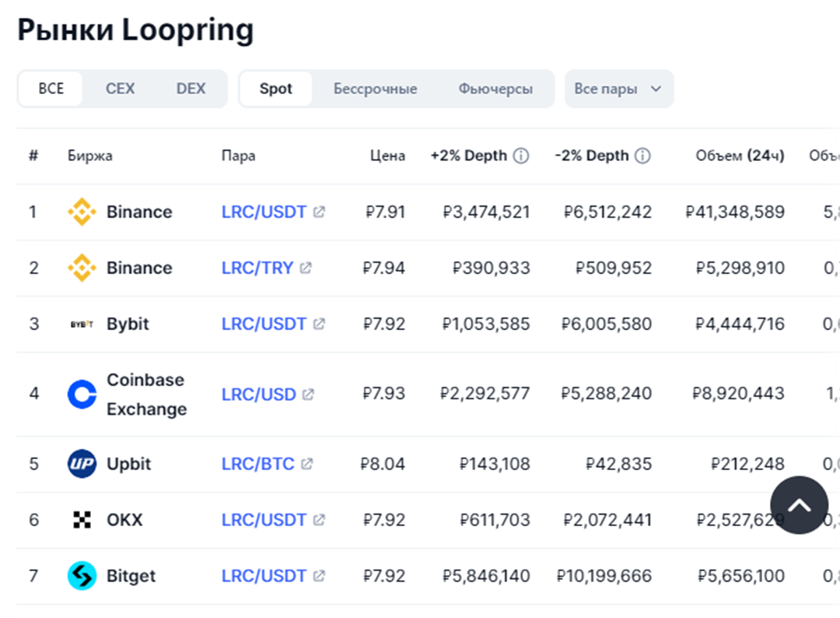This screenshot has height=618, width=840.
Task: Open the OKX LRC/USDT pair link
Action: pyautogui.click(x=264, y=519)
